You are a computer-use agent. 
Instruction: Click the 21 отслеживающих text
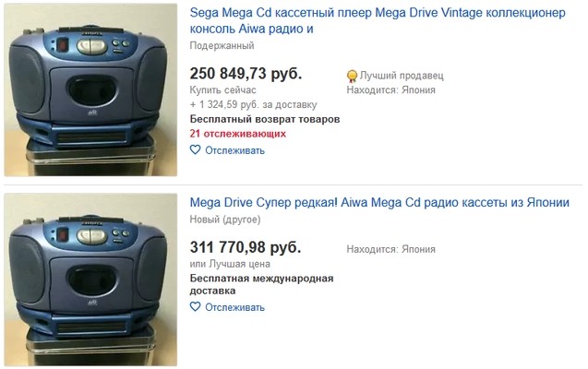(238, 134)
